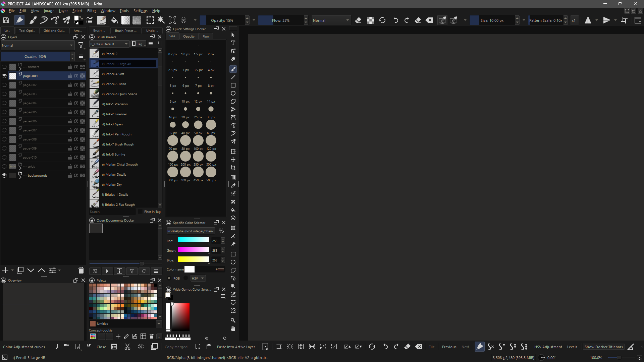Toggle horizontal mirror tool in top toolbar
This screenshot has width=644, height=362.
click(588, 20)
